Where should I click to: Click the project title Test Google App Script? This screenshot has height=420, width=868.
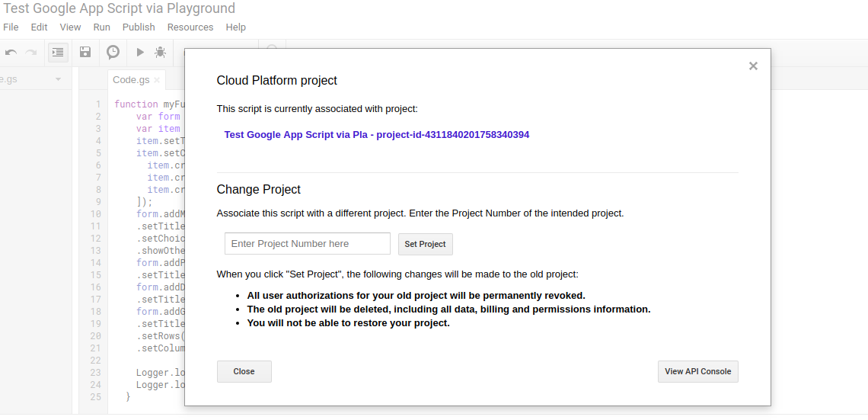tap(119, 8)
